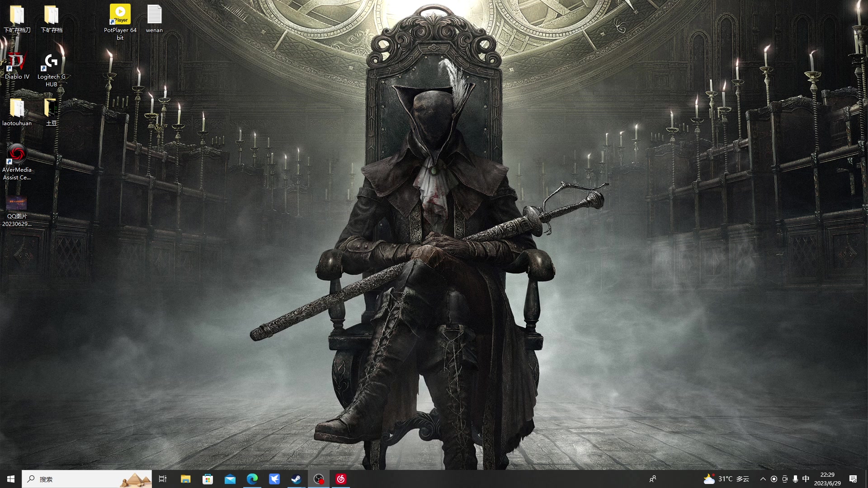
Task: Open Microsoft Store from the taskbar
Action: [x=208, y=479]
